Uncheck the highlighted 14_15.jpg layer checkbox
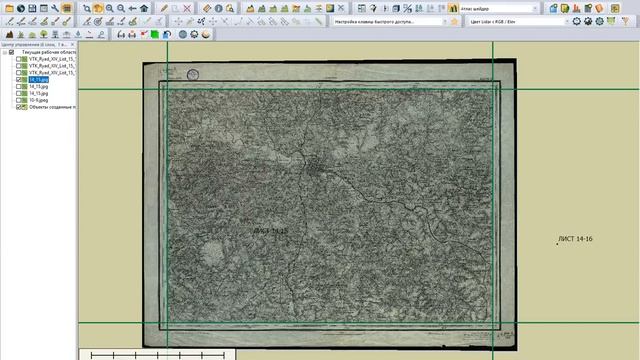The image size is (640, 360). [18, 80]
